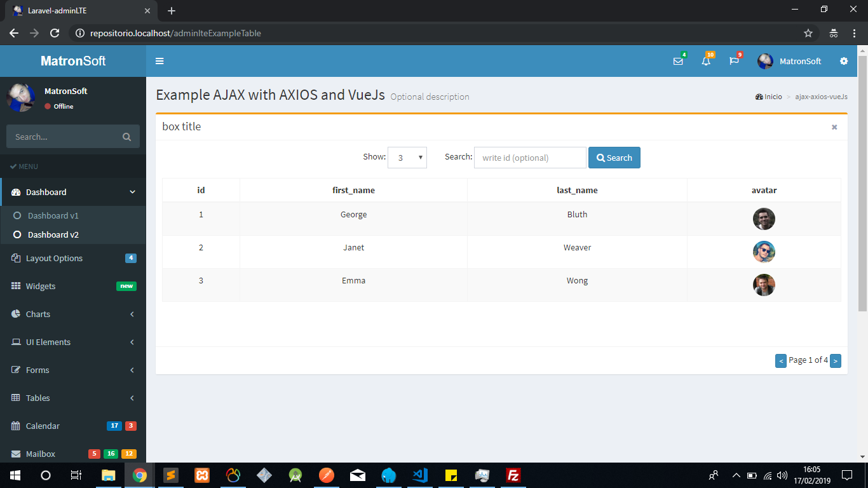Open a new browser tab
The image size is (868, 488).
point(171,11)
